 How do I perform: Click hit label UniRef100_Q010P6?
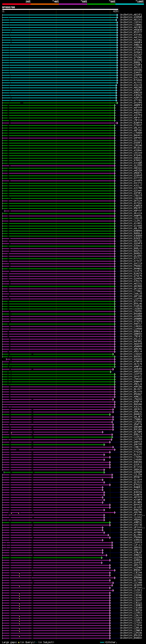coord(131,103)
